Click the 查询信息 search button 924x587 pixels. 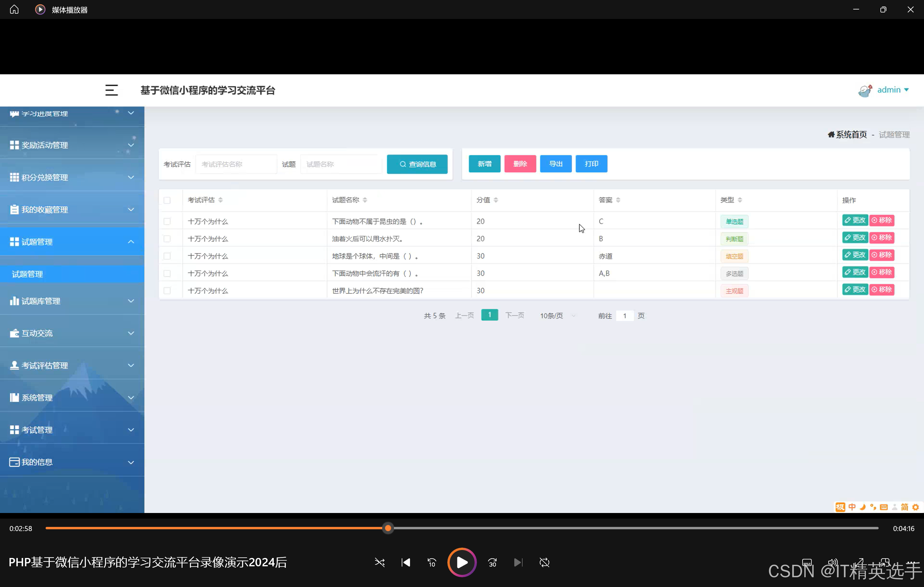coord(417,164)
